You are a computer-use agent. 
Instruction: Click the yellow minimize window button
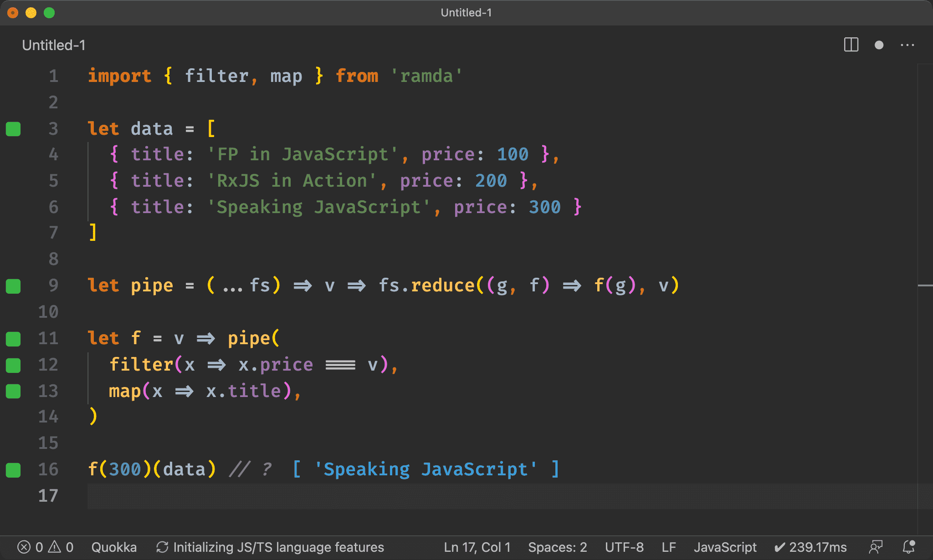pyautogui.click(x=31, y=13)
